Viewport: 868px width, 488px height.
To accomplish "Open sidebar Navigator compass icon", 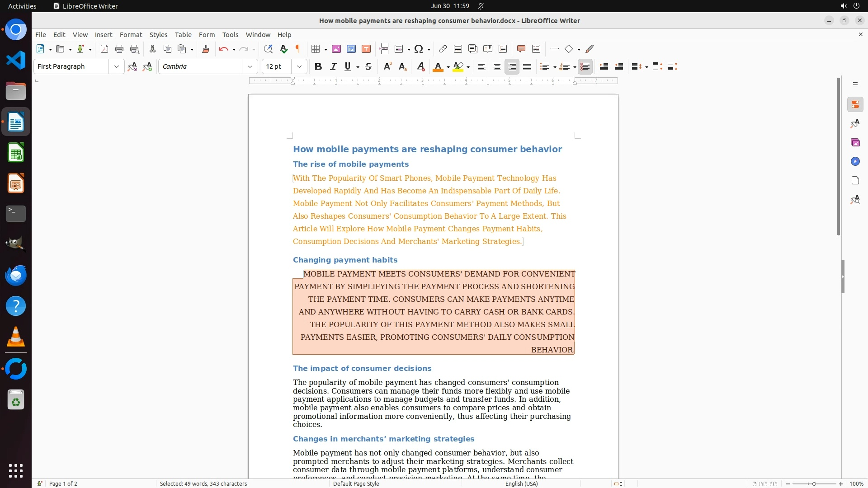I will [855, 161].
